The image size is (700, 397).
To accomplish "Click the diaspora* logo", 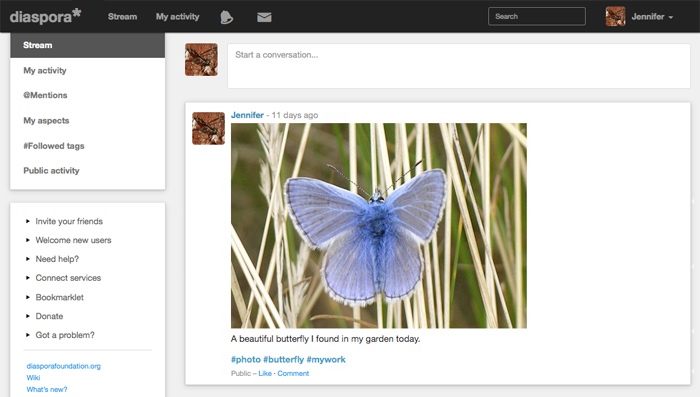I will pyautogui.click(x=46, y=16).
